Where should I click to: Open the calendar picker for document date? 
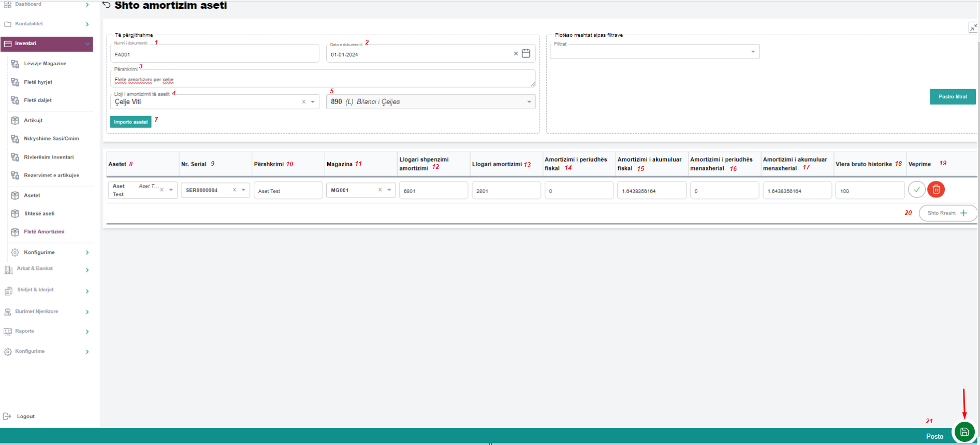pos(526,53)
